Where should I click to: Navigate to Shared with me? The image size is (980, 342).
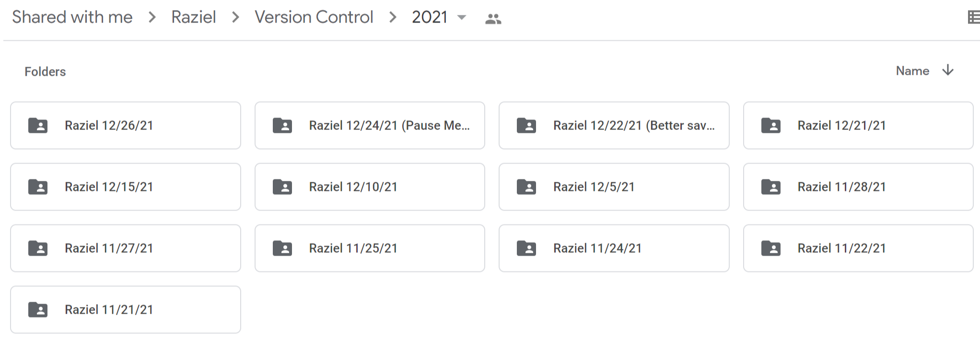pos(73,17)
